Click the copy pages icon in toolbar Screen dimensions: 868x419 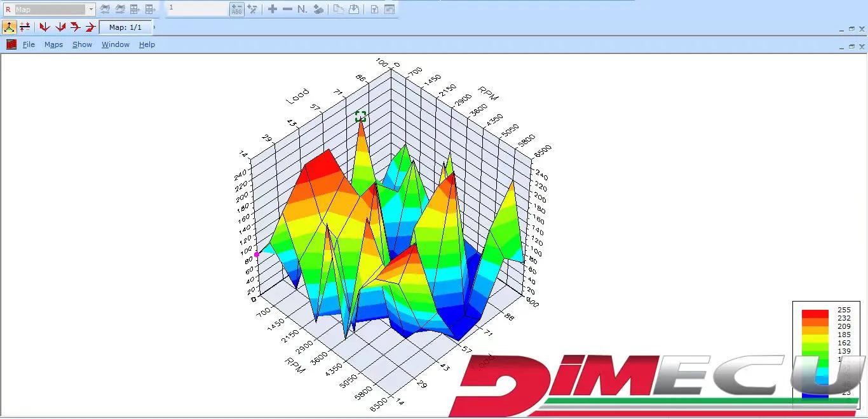pyautogui.click(x=339, y=10)
